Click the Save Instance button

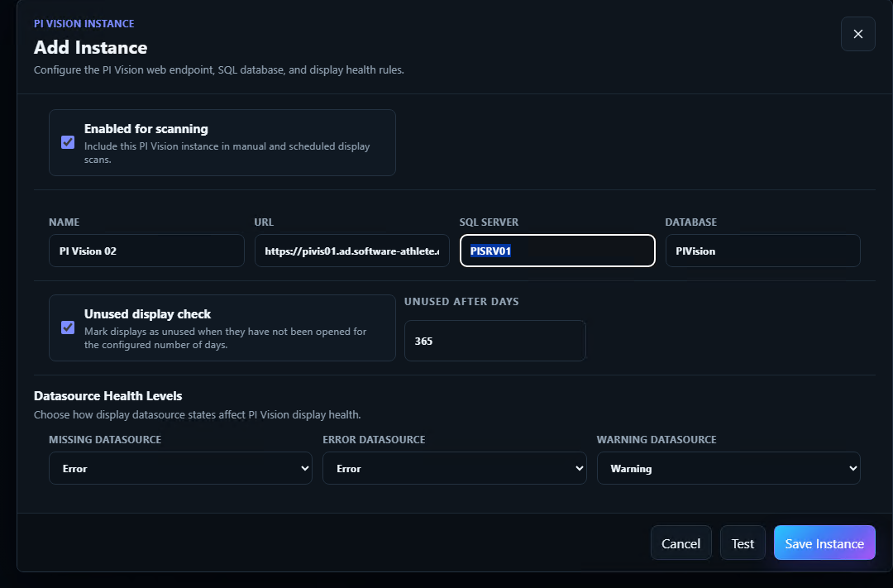824,543
